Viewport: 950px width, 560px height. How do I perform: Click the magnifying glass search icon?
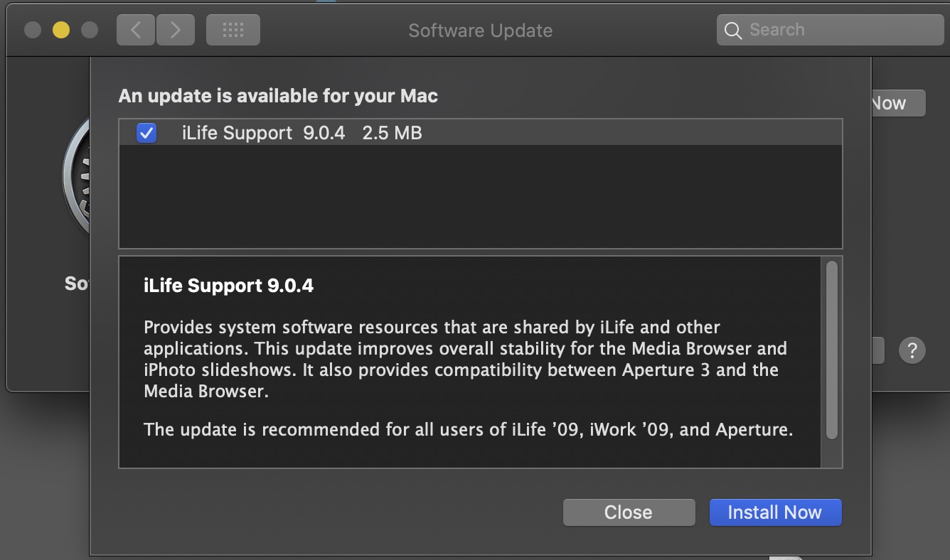732,31
